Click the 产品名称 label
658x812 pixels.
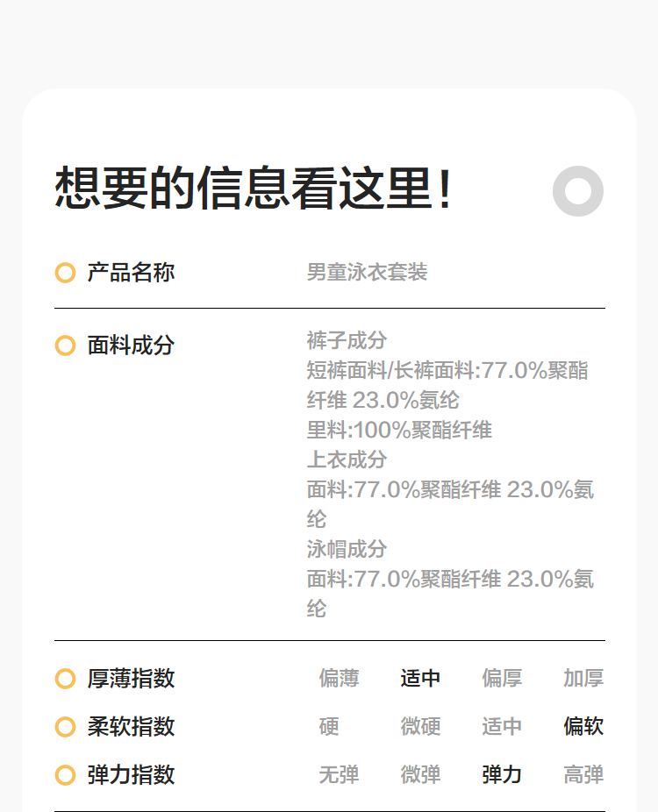(x=131, y=273)
